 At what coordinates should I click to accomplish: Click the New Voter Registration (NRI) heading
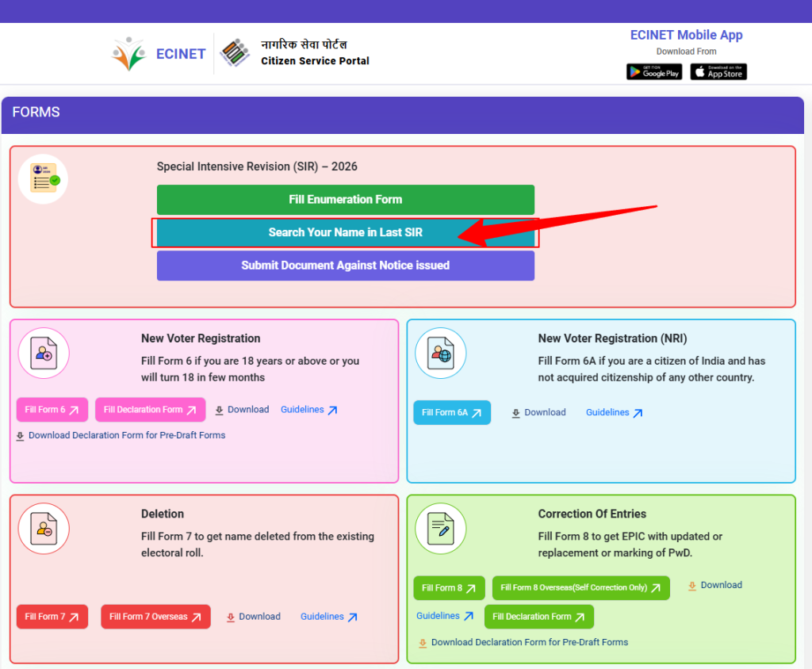pos(612,338)
